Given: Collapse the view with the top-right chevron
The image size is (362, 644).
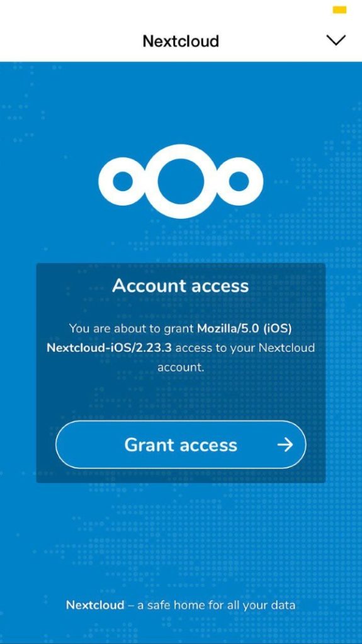Looking at the screenshot, I should 336,40.
